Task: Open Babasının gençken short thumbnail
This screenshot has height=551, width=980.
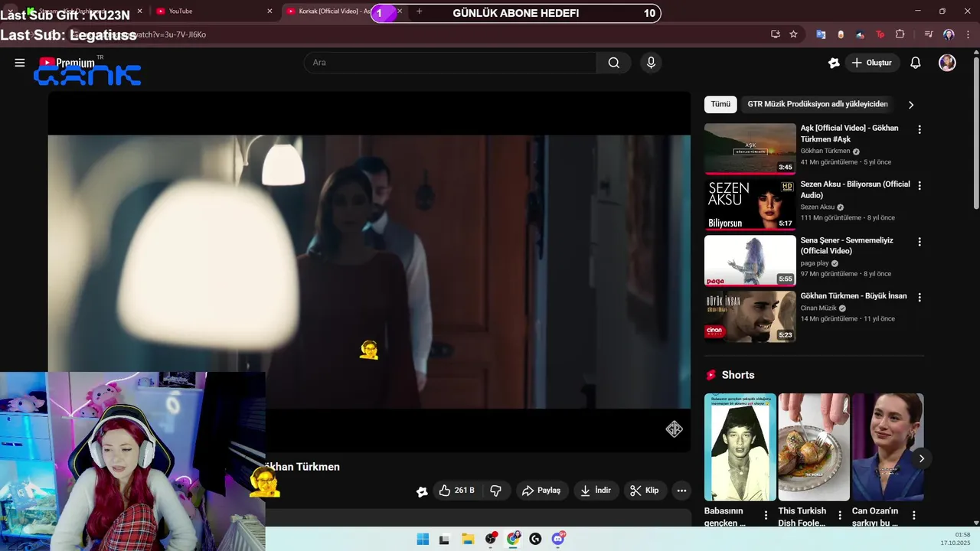Action: point(740,447)
